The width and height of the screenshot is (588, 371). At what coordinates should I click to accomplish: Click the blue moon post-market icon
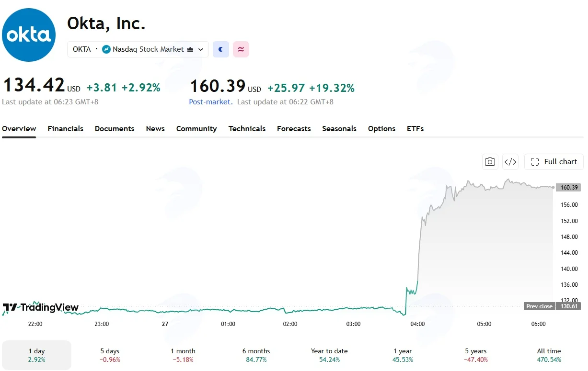pyautogui.click(x=221, y=49)
